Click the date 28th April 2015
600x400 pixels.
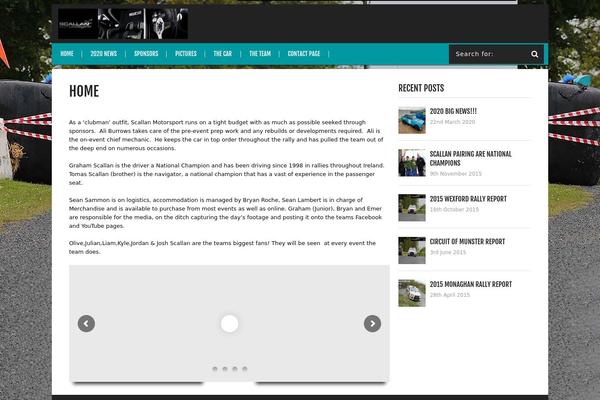[450, 295]
